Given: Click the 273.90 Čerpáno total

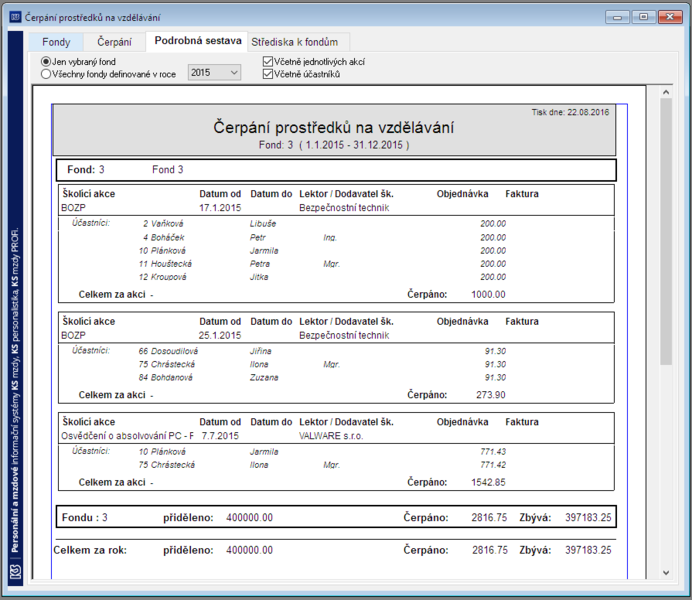Looking at the screenshot, I should click(491, 395).
